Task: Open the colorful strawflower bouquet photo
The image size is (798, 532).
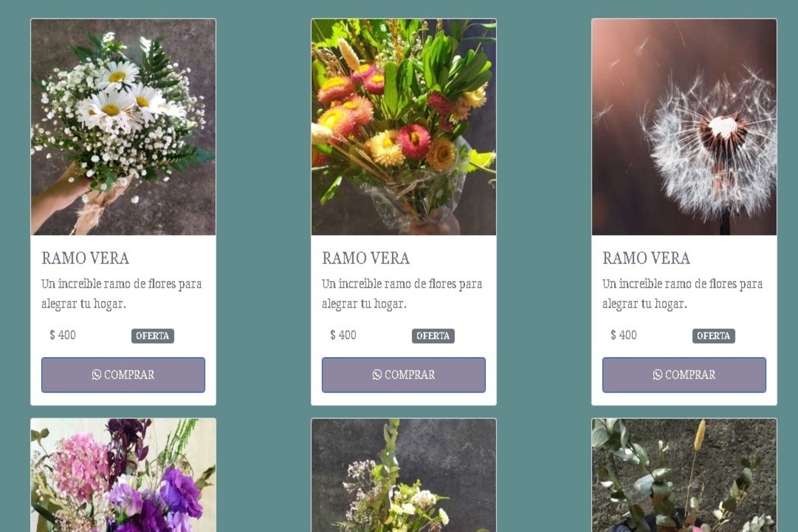Action: point(404,127)
